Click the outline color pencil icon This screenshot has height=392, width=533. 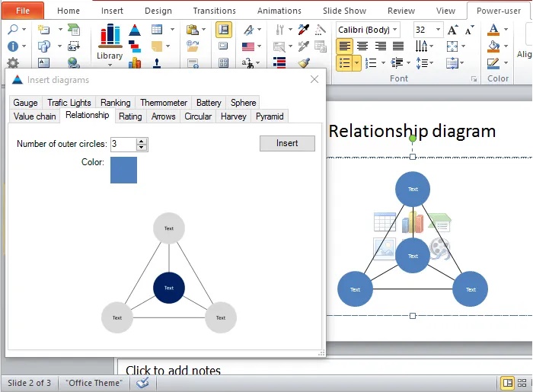[493, 63]
